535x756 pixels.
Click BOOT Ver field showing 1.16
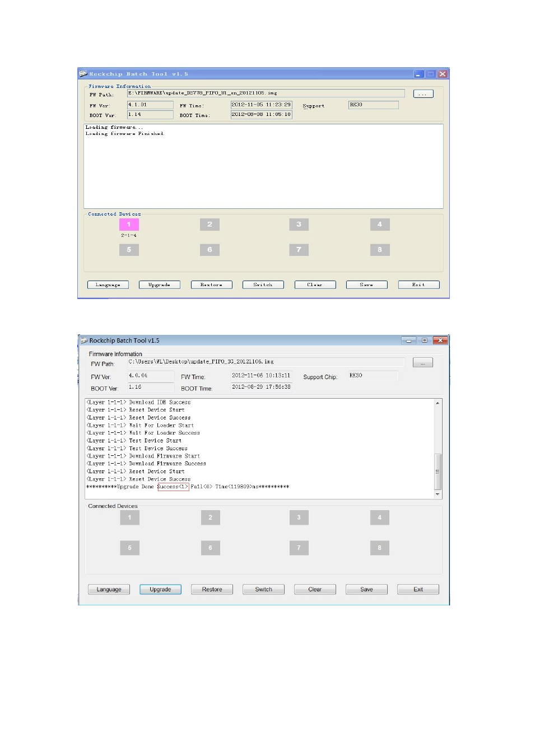click(x=151, y=388)
